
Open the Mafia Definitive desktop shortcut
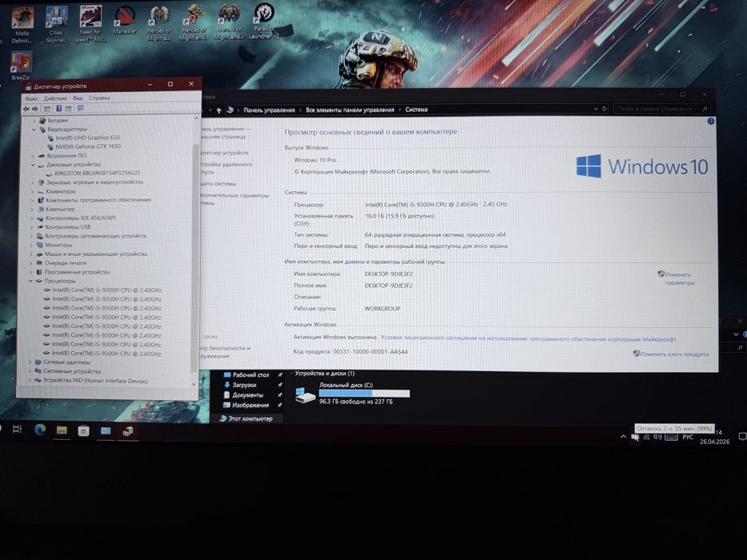pyautogui.click(x=22, y=24)
